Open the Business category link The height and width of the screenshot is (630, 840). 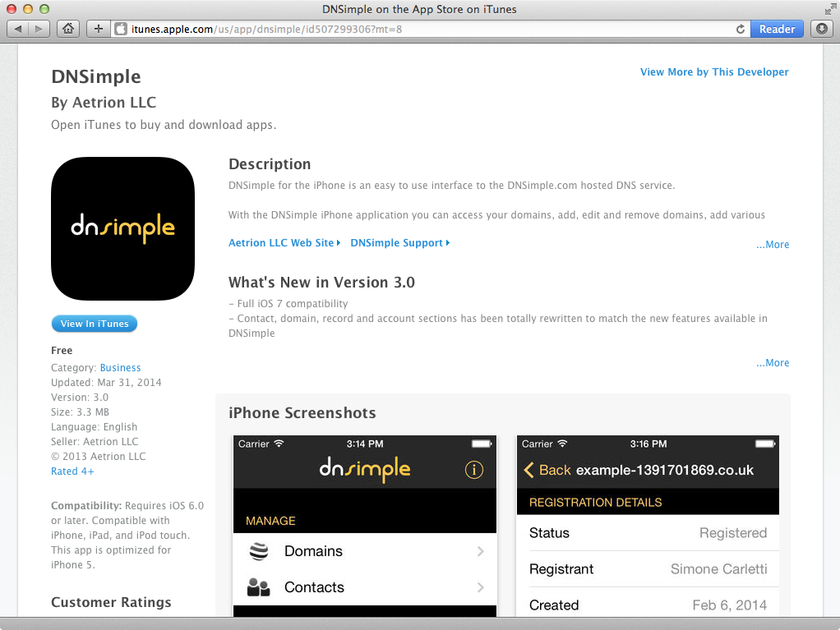pyautogui.click(x=121, y=368)
